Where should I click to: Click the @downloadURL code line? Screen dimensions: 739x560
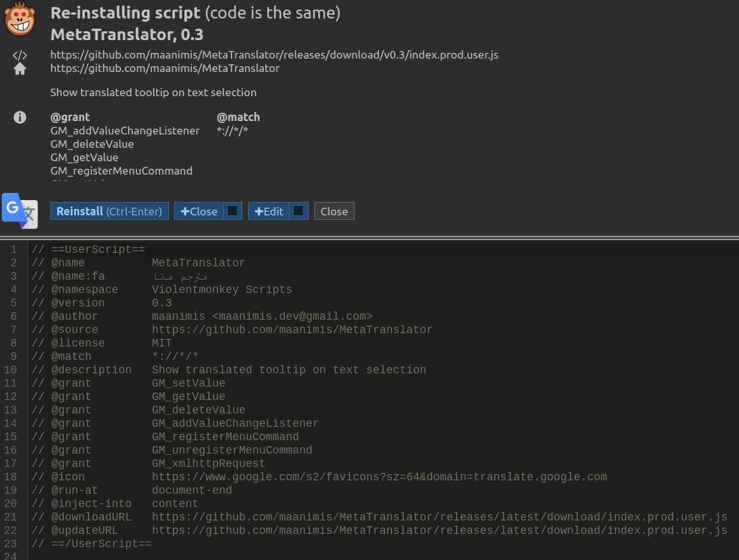[x=379, y=517]
